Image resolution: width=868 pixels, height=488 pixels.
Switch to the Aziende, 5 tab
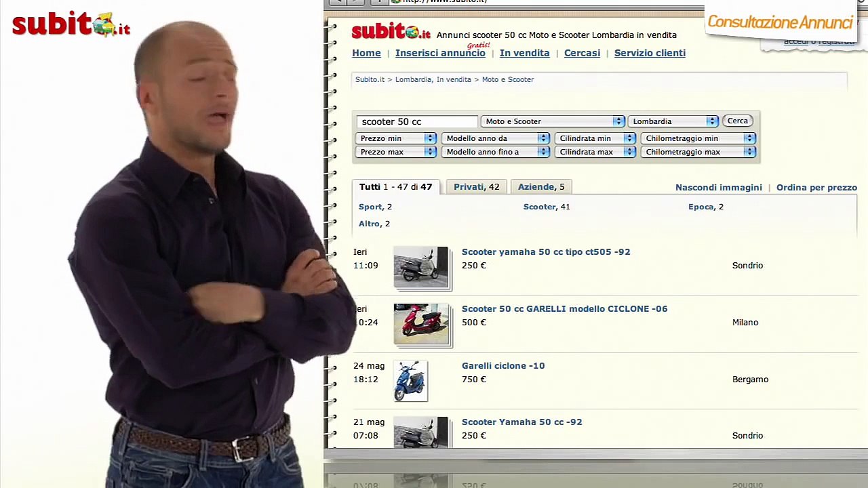[x=541, y=187]
